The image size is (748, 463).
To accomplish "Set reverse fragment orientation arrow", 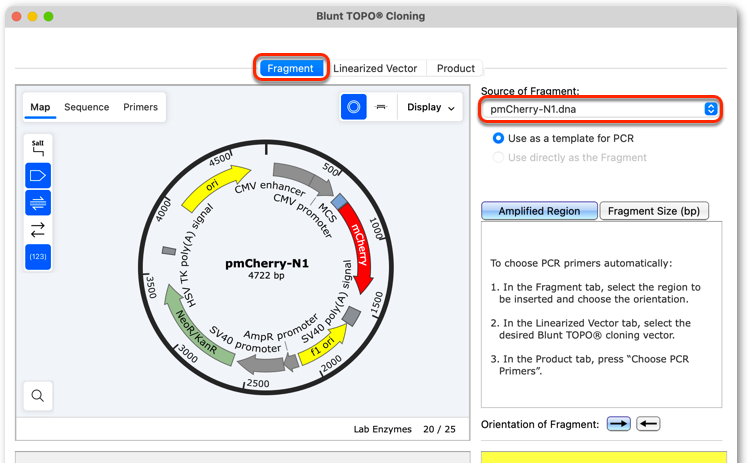I will pos(648,423).
